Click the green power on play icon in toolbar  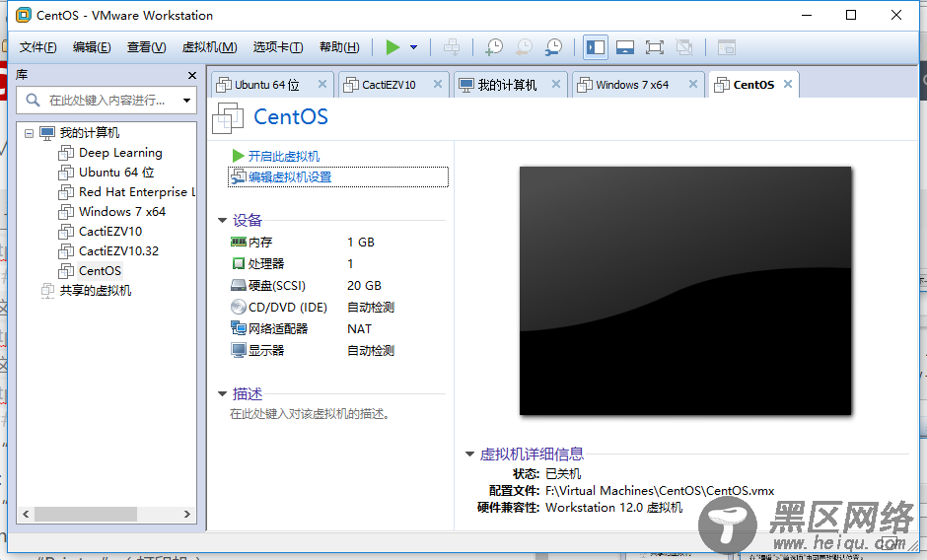392,47
